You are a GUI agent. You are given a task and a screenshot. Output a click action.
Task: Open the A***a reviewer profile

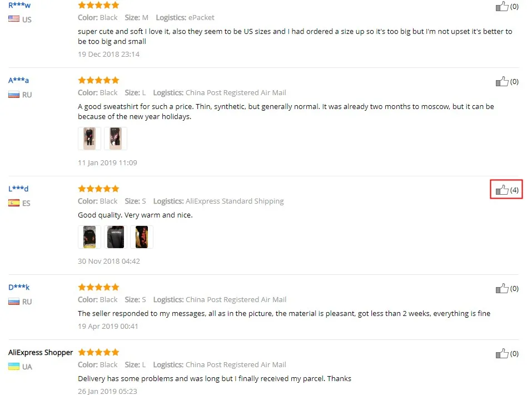(19, 80)
